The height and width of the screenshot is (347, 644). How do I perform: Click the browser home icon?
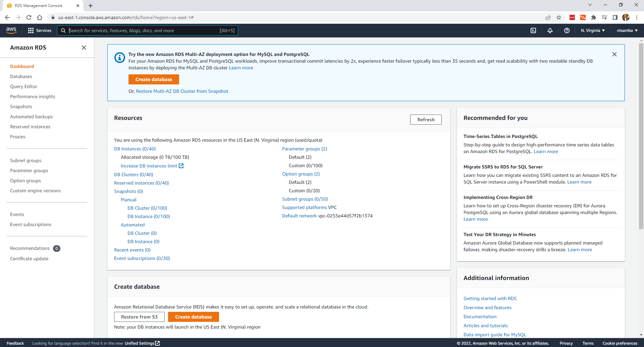pyautogui.click(x=40, y=17)
